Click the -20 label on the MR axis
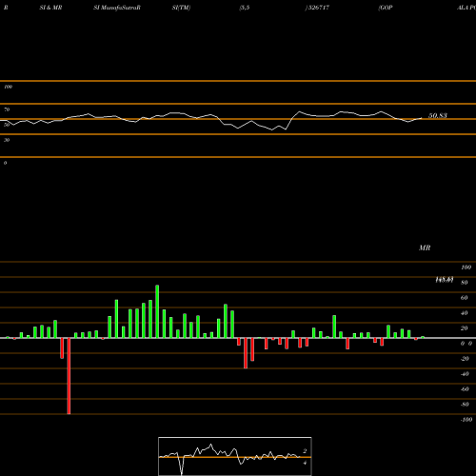This screenshot has height=476, width=476. [465, 359]
